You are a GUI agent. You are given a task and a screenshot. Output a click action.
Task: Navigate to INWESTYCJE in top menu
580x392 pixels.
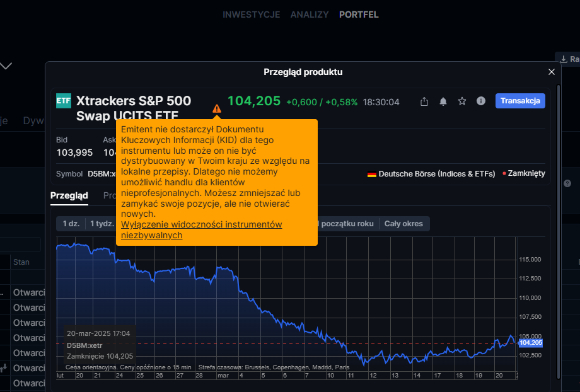(251, 14)
